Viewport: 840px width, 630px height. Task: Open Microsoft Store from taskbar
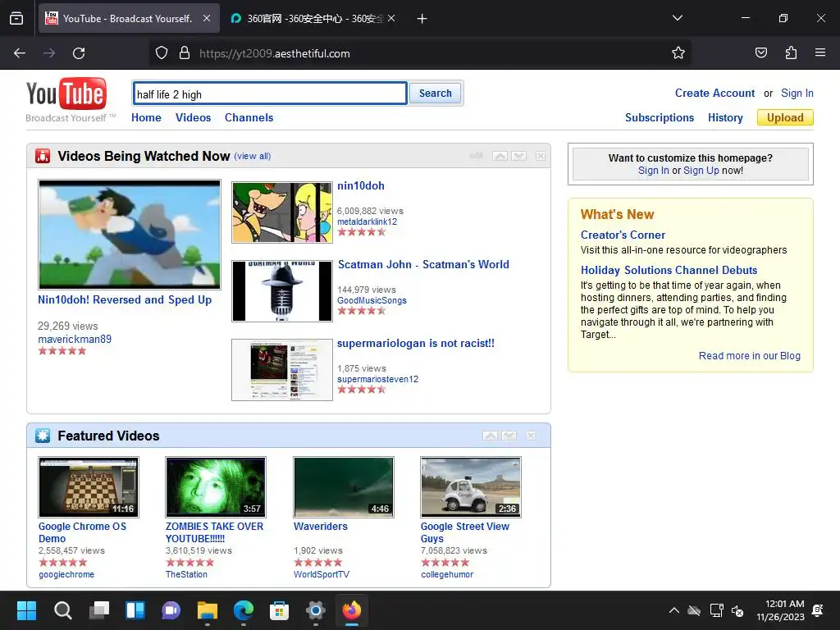pyautogui.click(x=279, y=610)
